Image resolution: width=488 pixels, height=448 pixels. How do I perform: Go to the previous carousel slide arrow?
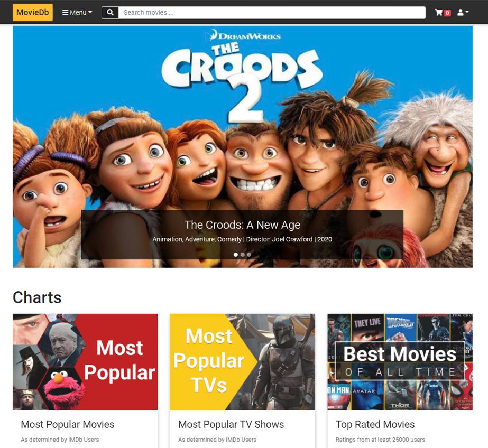click(x=47, y=145)
